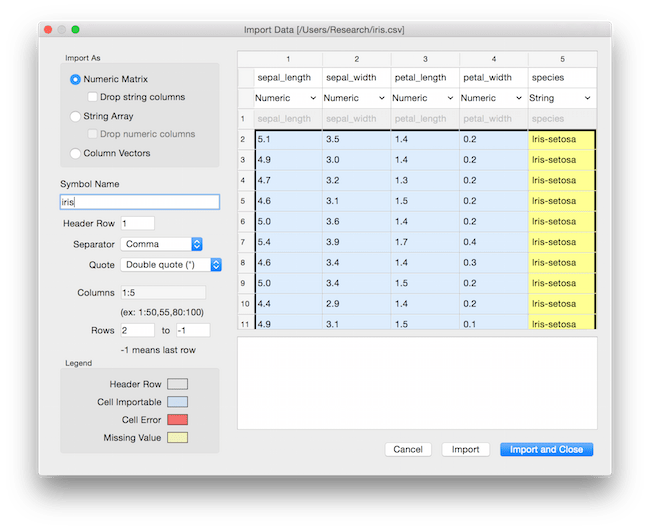The height and width of the screenshot is (530, 650).
Task: Select the String Array import option
Action: pyautogui.click(x=75, y=116)
